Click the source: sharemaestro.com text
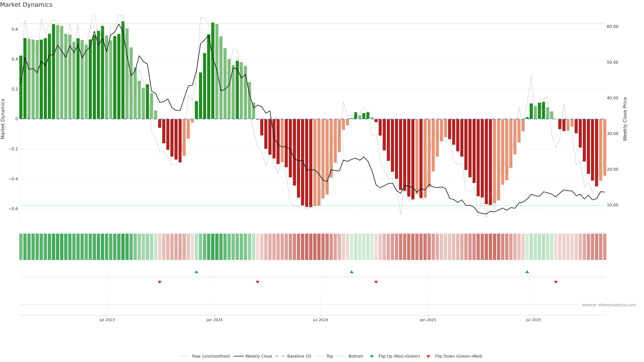644x362 pixels. click(x=609, y=305)
